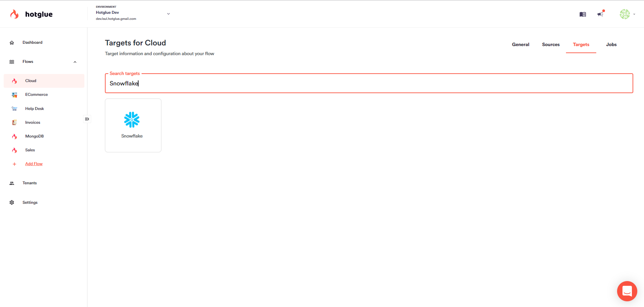Open the chat support bubble
The width and height of the screenshot is (644, 307).
click(627, 291)
